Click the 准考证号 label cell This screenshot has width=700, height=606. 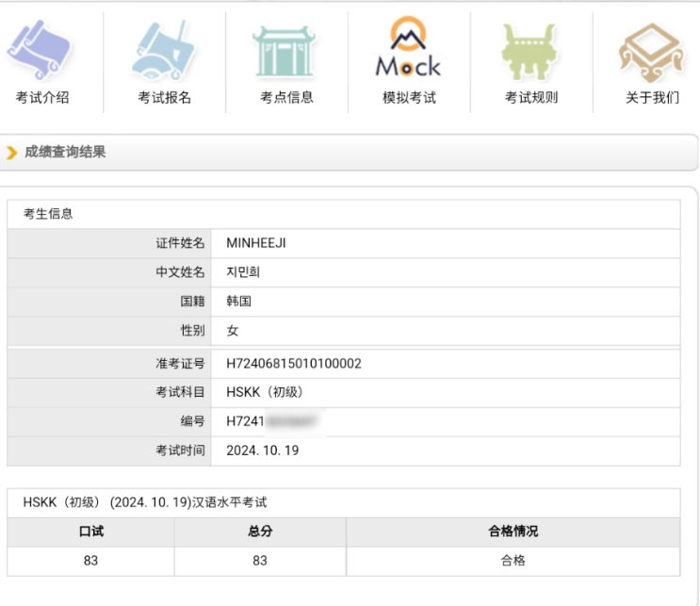[109, 364]
